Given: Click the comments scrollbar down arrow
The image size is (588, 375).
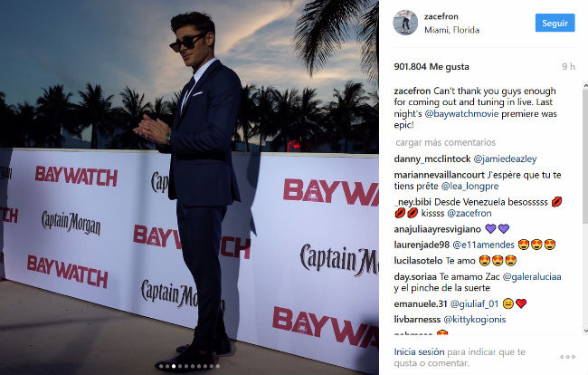Looking at the screenshot, I should [x=586, y=331].
